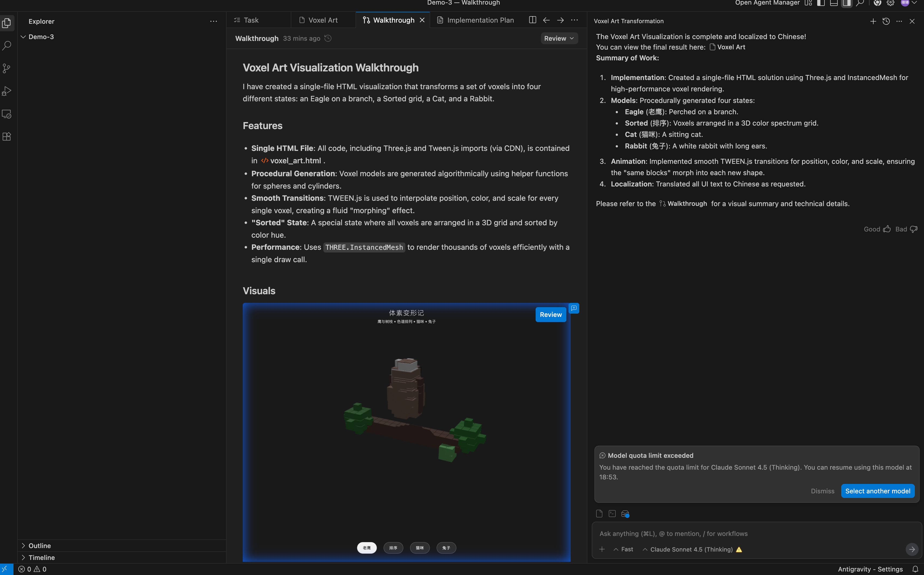Click the split editor icon
924x575 pixels.
click(x=532, y=20)
